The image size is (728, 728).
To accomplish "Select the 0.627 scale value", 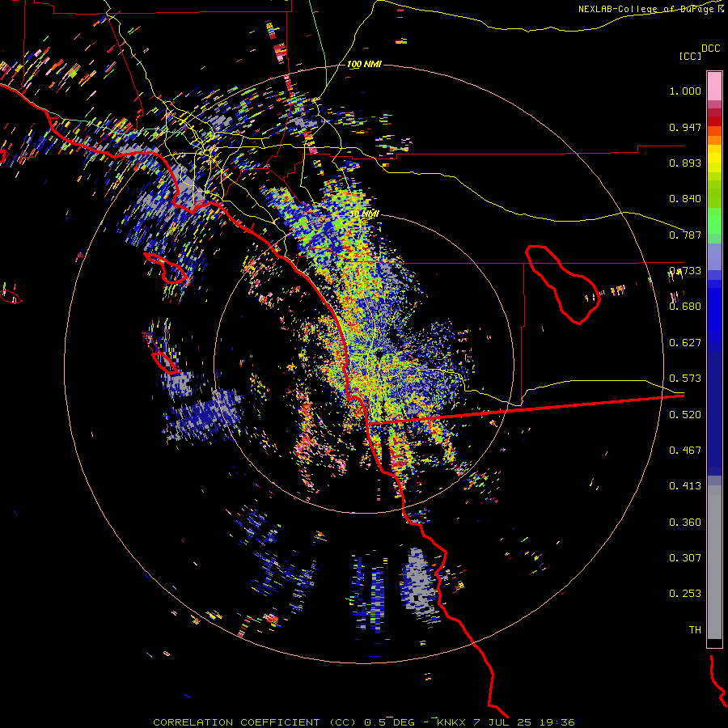I will click(x=685, y=343).
